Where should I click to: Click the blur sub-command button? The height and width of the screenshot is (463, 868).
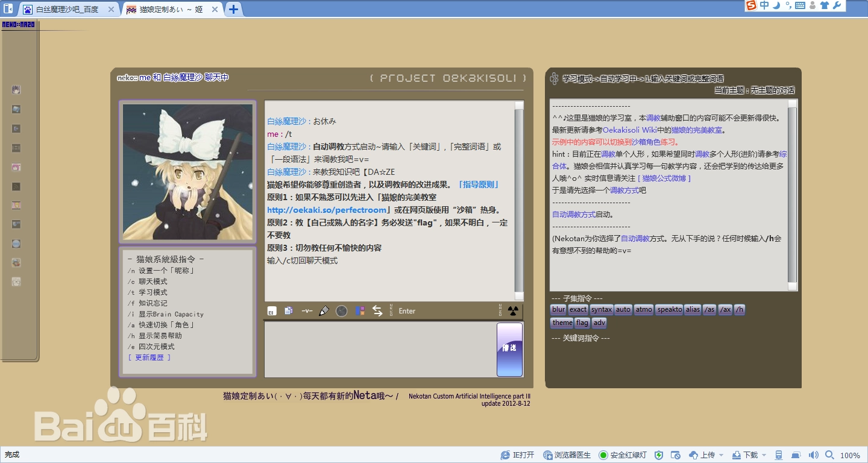click(559, 309)
